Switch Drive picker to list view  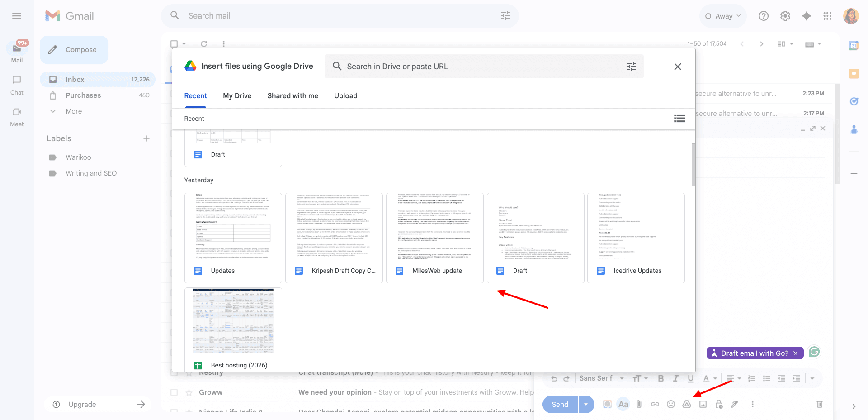click(x=679, y=119)
